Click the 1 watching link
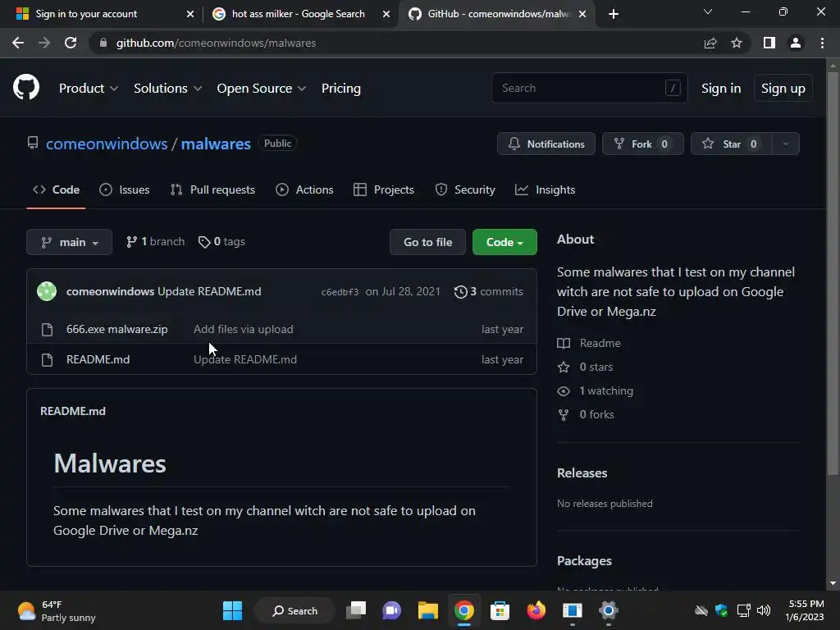The width and height of the screenshot is (840, 630). point(596,390)
